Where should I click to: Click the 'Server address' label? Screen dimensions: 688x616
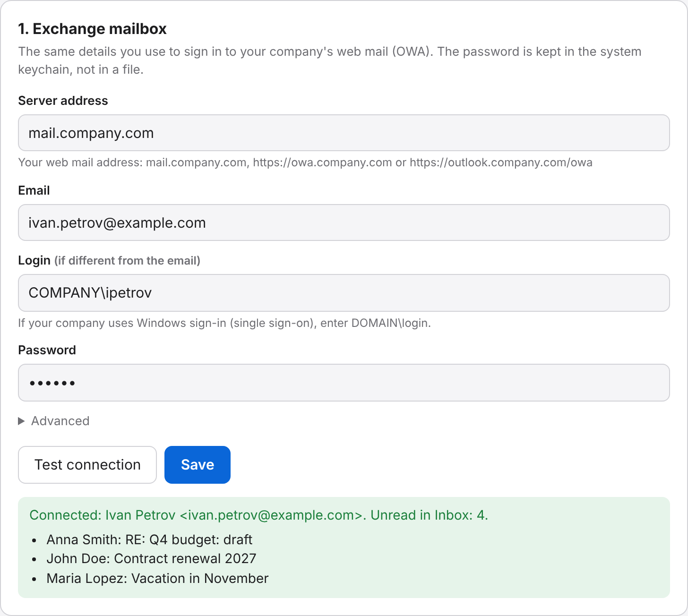(63, 101)
